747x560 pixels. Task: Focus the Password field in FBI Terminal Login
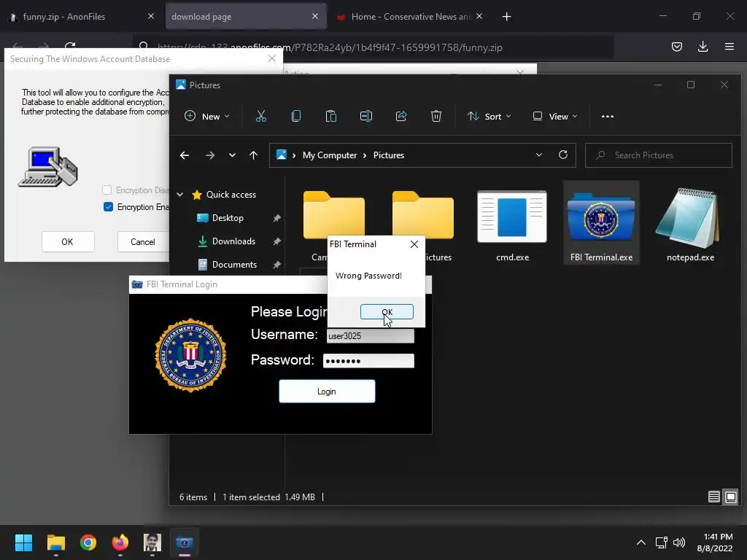pyautogui.click(x=368, y=360)
